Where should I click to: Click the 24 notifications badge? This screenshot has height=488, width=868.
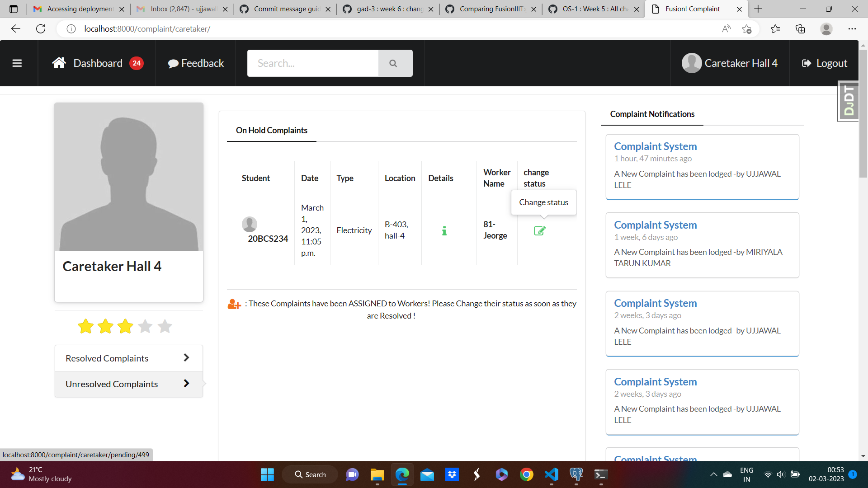[137, 63]
